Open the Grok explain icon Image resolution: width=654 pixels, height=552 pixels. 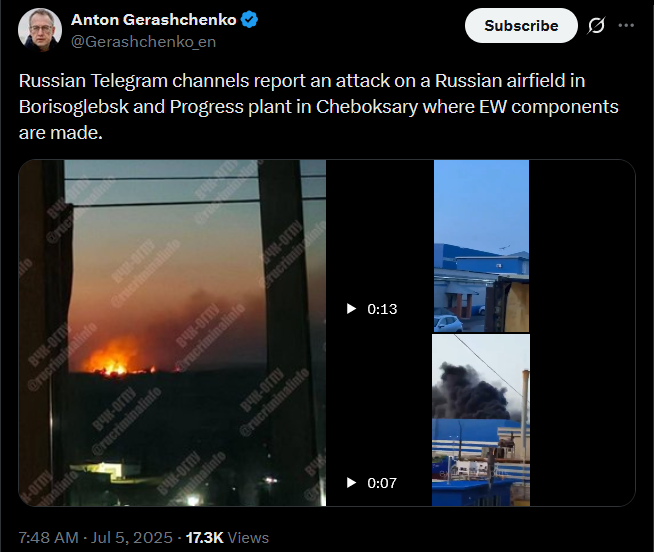coord(596,26)
